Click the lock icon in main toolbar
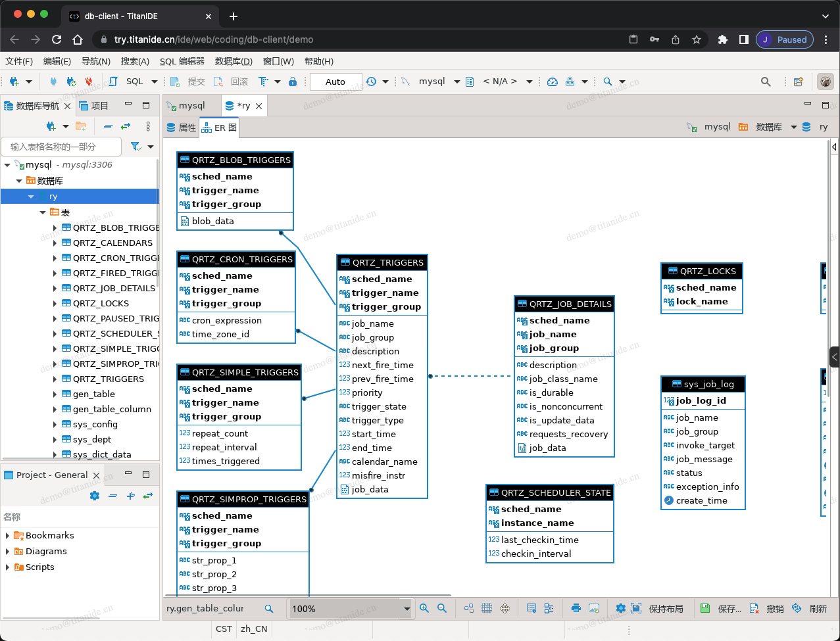Screen dimensions: 840x641 (293, 82)
